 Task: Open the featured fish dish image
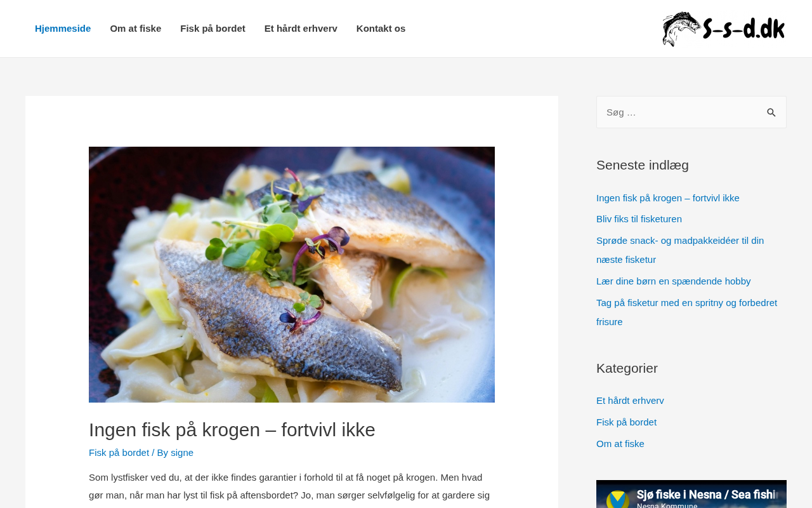click(292, 274)
